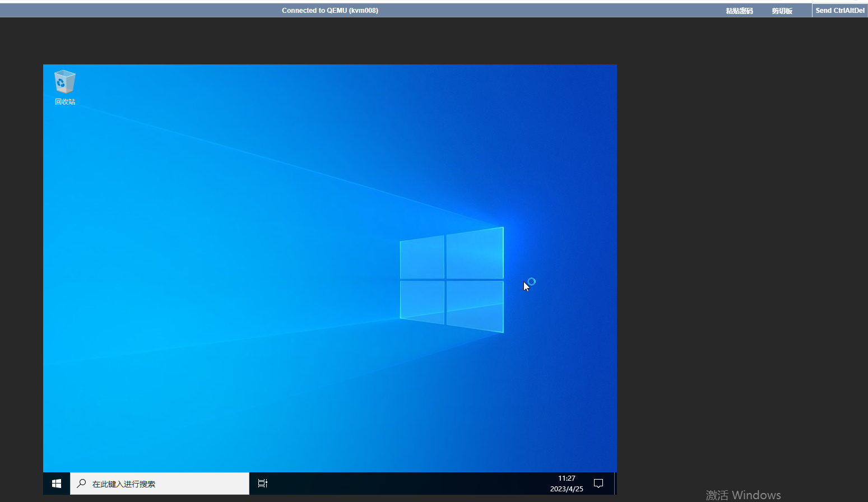Click the top-right pane of the wallpaper Windows logo
The width and height of the screenshot is (868, 502).
click(475, 254)
